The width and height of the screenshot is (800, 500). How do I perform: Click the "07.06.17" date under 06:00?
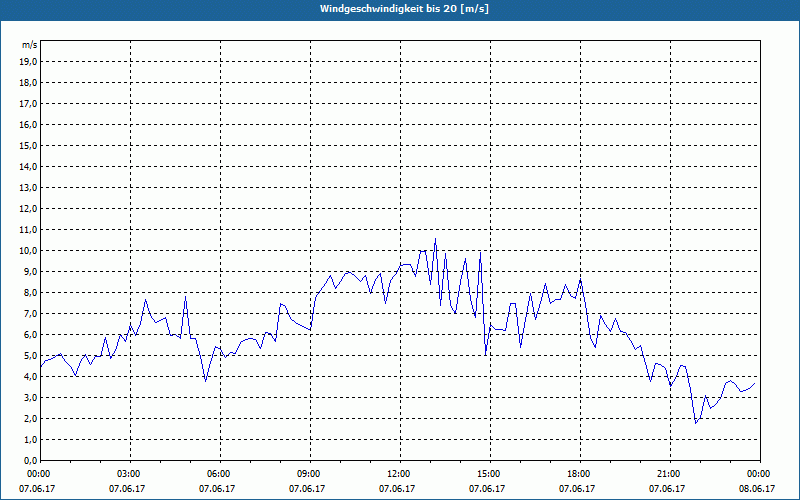pos(217,489)
